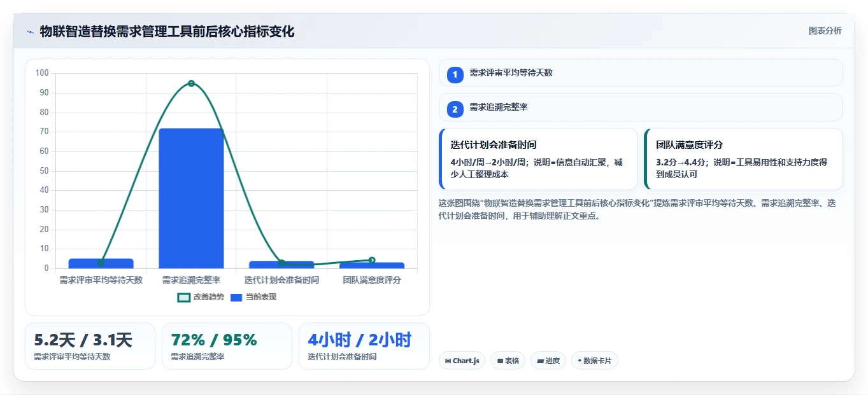Click the numbered badge 2 icon
The height and width of the screenshot is (395, 868).
[x=455, y=109]
